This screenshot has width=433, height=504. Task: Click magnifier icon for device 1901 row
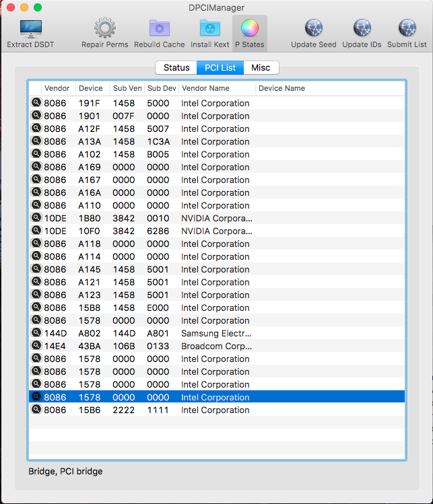pyautogui.click(x=36, y=115)
